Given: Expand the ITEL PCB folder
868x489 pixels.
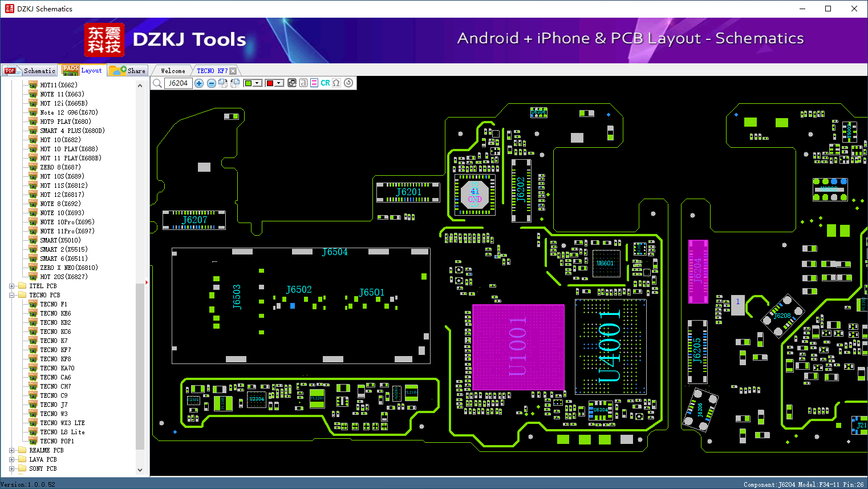Looking at the screenshot, I should click(12, 286).
